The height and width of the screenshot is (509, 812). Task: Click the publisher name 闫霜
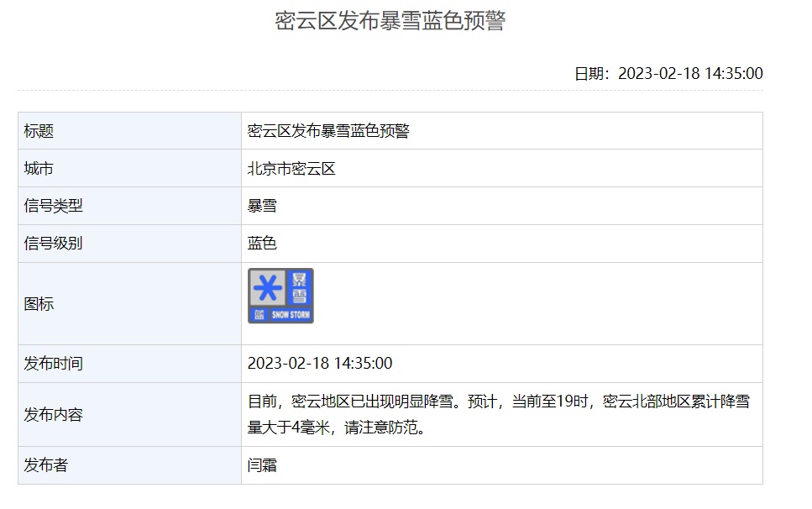262,465
